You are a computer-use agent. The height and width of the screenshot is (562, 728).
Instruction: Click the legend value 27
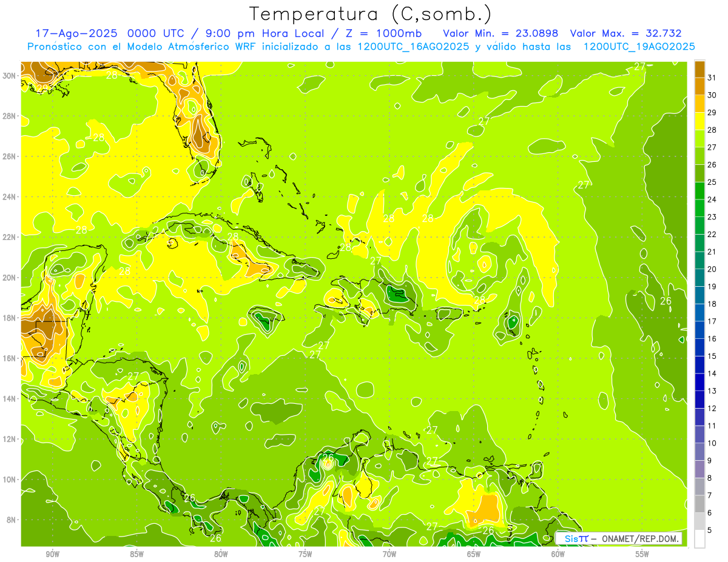click(712, 147)
